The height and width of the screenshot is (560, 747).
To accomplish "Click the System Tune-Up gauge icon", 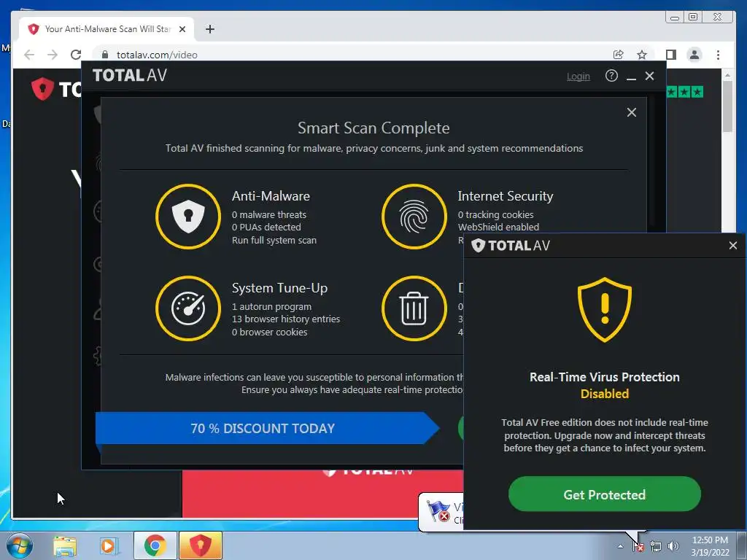I will click(188, 308).
